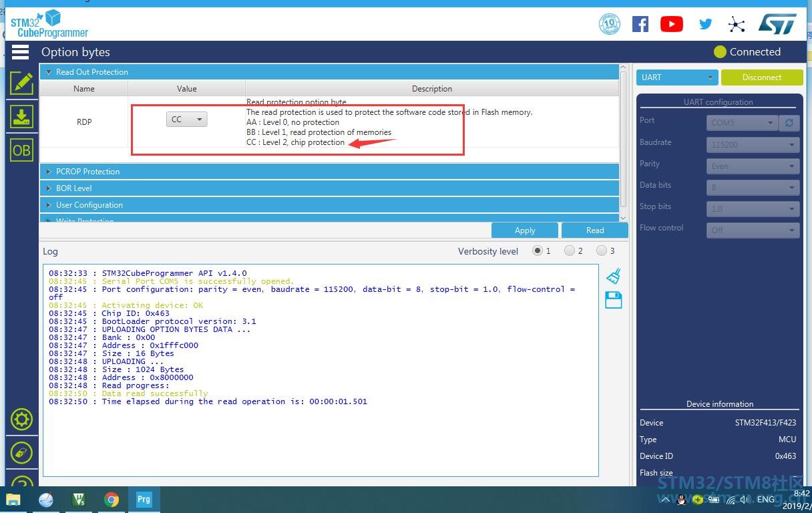Click the Data read successfully log line
The image size is (812, 513).
coord(128,393)
